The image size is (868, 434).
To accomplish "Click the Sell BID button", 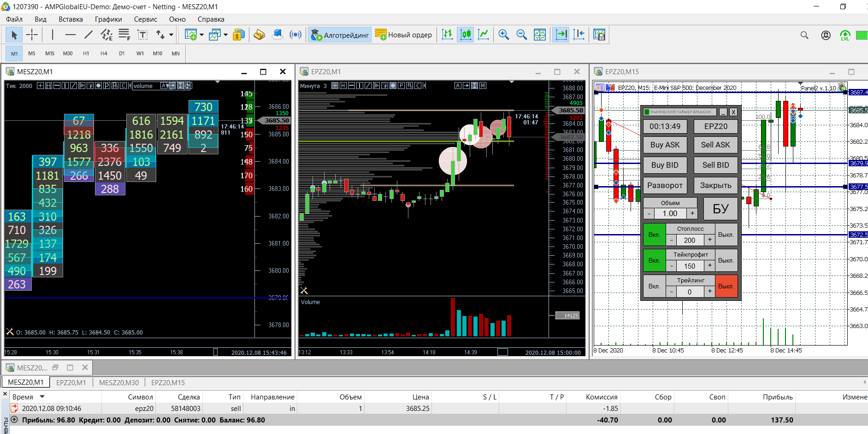I will (715, 165).
